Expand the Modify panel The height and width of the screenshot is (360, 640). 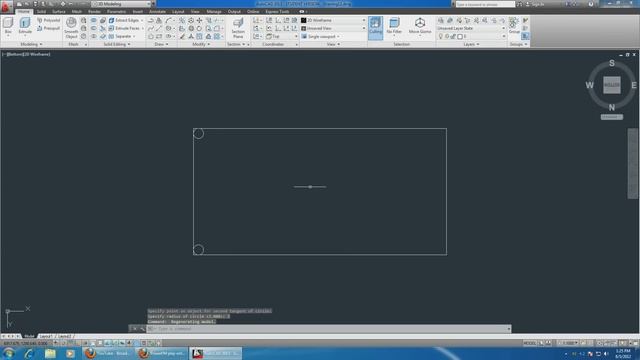tap(201, 44)
